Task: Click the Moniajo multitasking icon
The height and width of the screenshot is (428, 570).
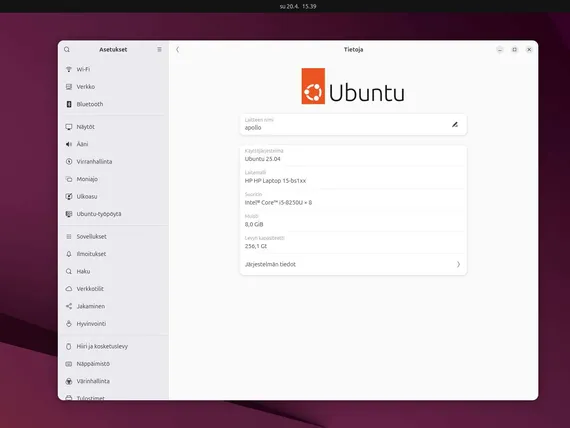Action: tap(69, 179)
